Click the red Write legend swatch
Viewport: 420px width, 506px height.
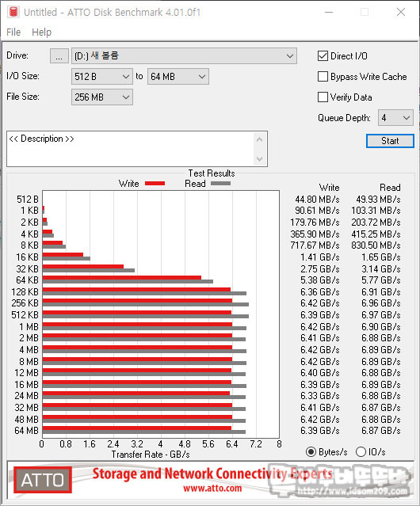click(155, 183)
